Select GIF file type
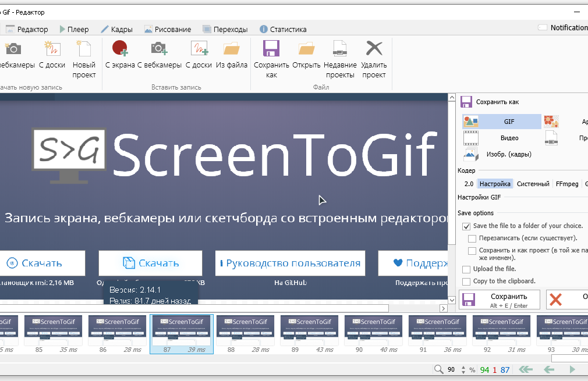 pos(502,122)
